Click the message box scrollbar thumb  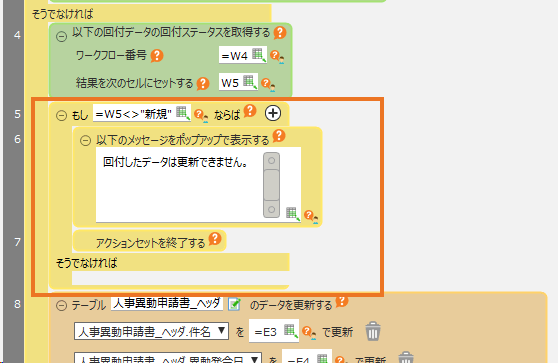(x=272, y=185)
